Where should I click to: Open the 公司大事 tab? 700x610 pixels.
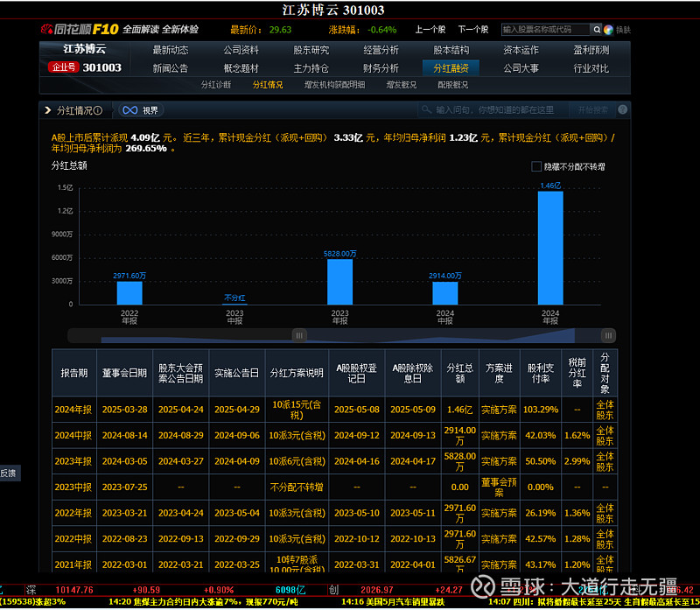[521, 68]
